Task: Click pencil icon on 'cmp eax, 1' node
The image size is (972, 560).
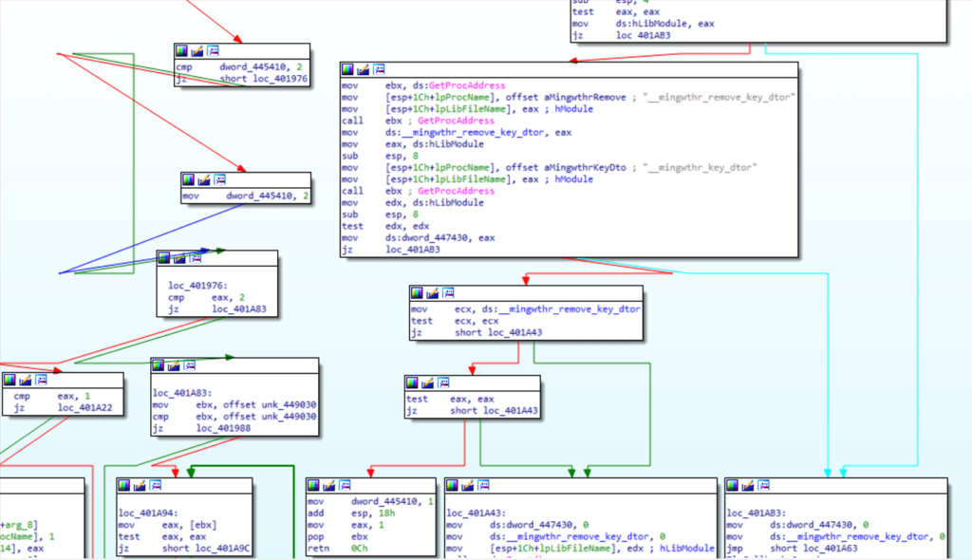Action: tap(26, 380)
